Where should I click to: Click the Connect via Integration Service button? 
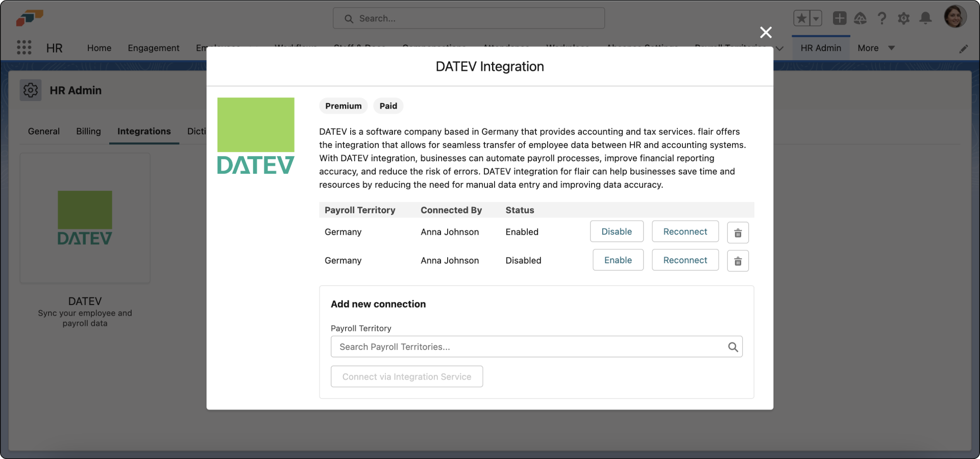point(407,376)
